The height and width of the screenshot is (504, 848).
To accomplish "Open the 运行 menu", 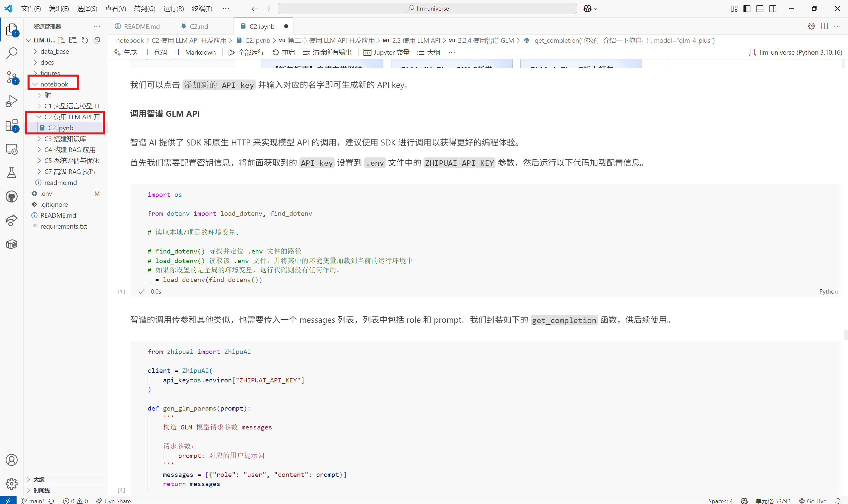I will (x=173, y=9).
